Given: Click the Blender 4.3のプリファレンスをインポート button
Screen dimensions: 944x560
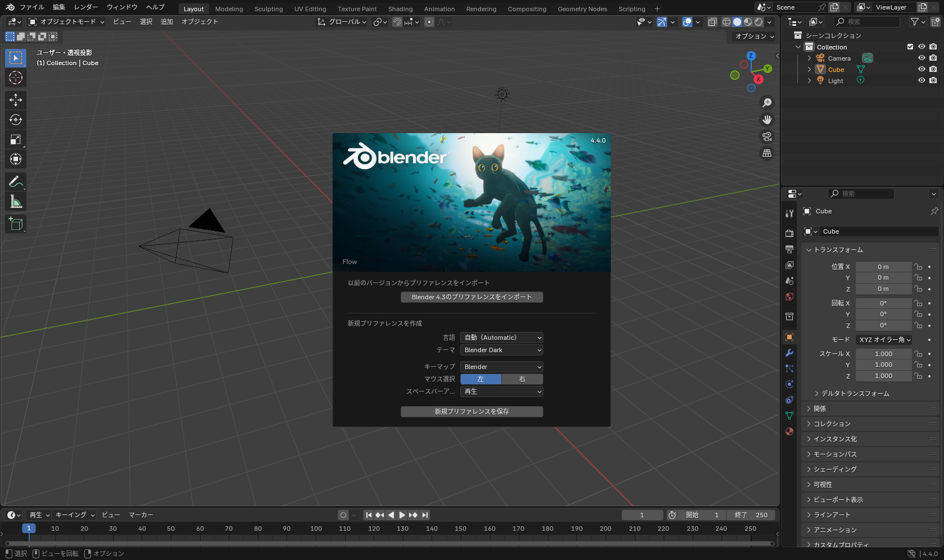Looking at the screenshot, I should pos(472,297).
